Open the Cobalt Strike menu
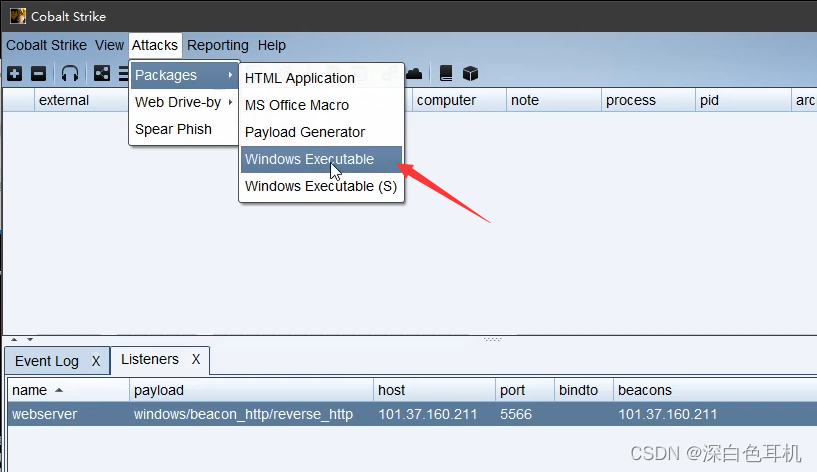The image size is (817, 472). 46,45
